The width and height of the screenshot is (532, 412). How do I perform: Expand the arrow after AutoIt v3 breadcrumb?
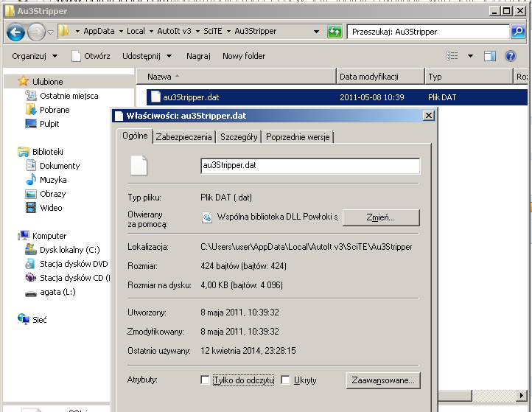(x=197, y=32)
